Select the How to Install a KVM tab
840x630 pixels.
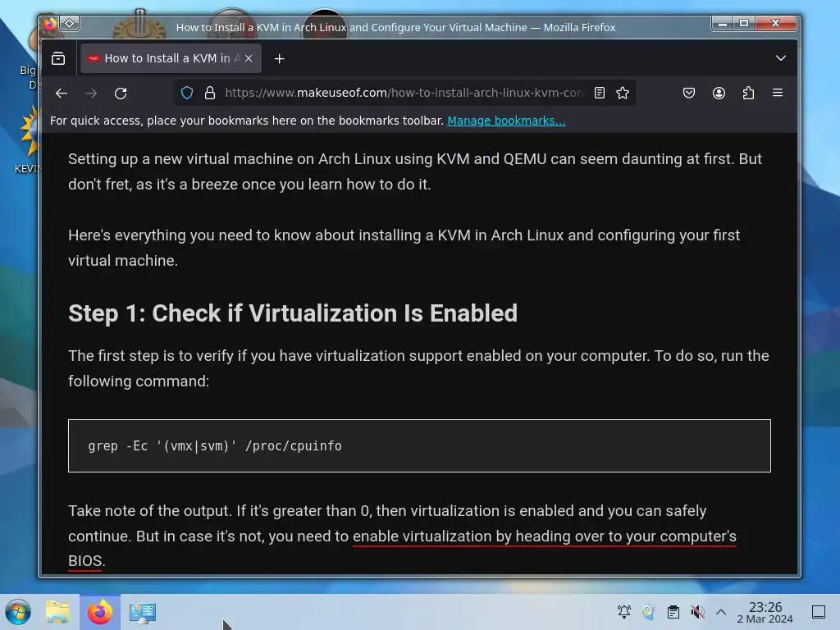pyautogui.click(x=171, y=58)
